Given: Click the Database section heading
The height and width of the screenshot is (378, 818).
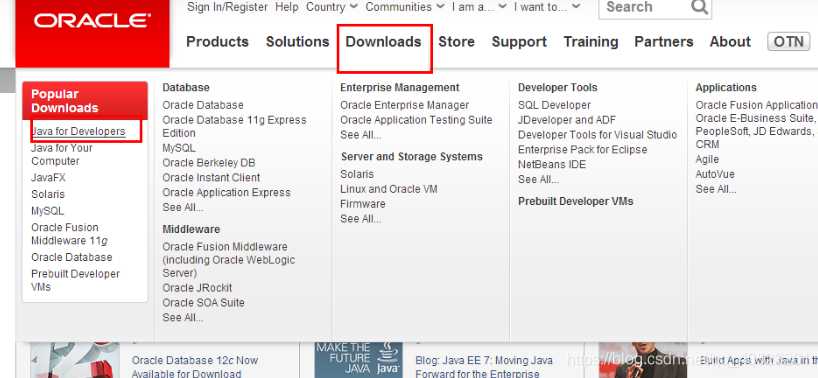Looking at the screenshot, I should click(186, 88).
